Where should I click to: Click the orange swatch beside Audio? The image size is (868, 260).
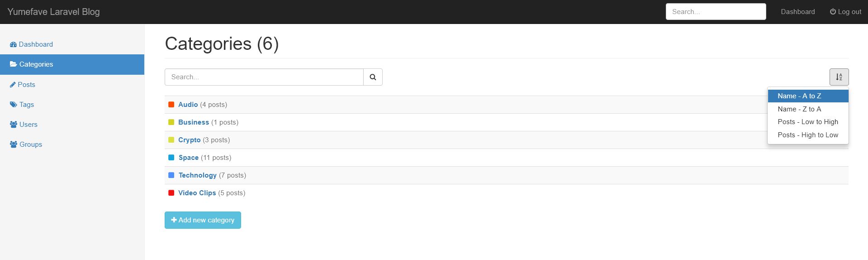(171, 105)
